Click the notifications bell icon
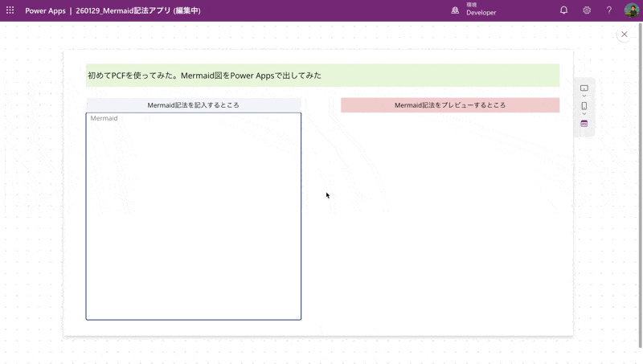 click(x=563, y=10)
